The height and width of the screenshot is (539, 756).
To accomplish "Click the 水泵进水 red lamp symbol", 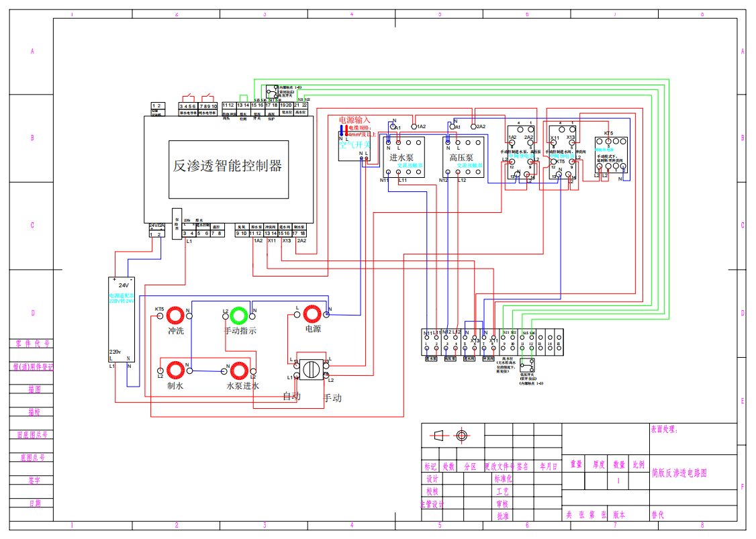I will (x=239, y=371).
